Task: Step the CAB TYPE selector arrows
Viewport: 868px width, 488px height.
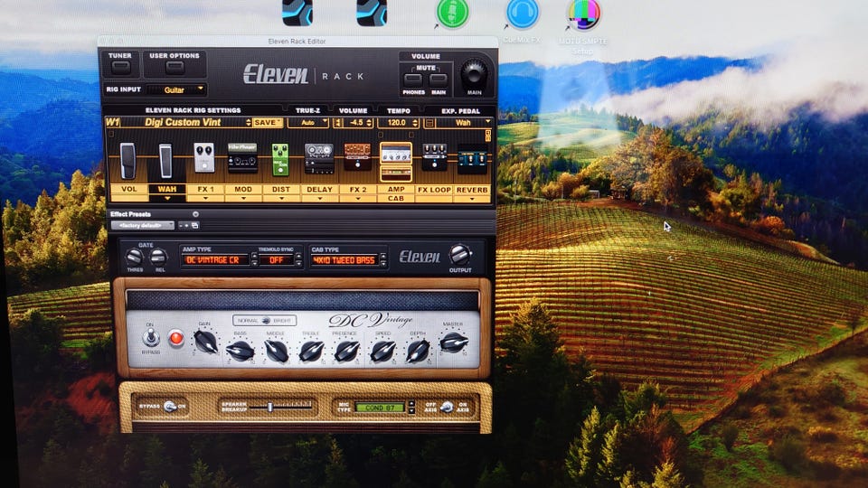Action: point(382,260)
